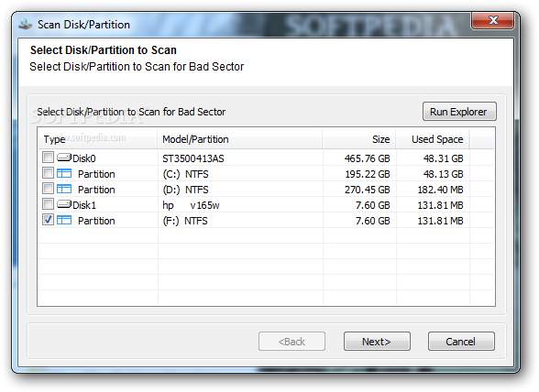
Task: Sort by the Type column header
Action: coord(97,139)
